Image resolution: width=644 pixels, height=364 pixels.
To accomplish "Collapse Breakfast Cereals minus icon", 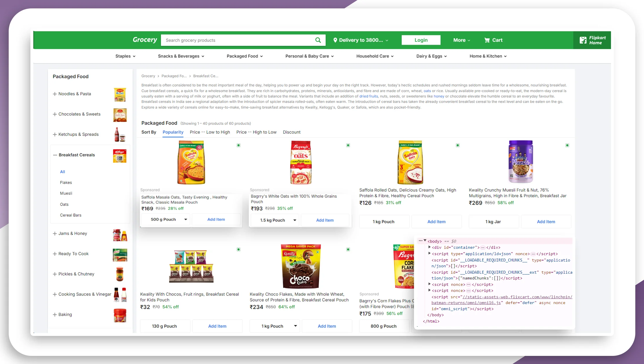I will [55, 155].
